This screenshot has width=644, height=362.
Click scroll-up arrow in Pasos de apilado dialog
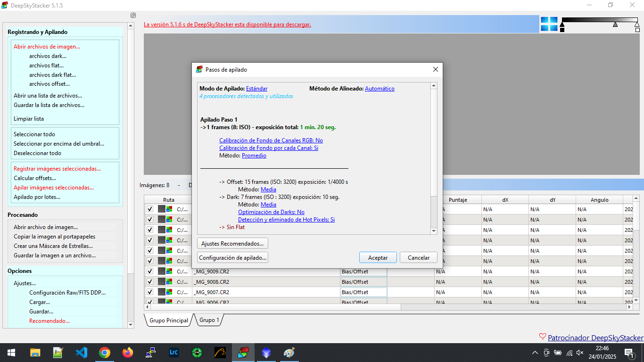(x=434, y=86)
